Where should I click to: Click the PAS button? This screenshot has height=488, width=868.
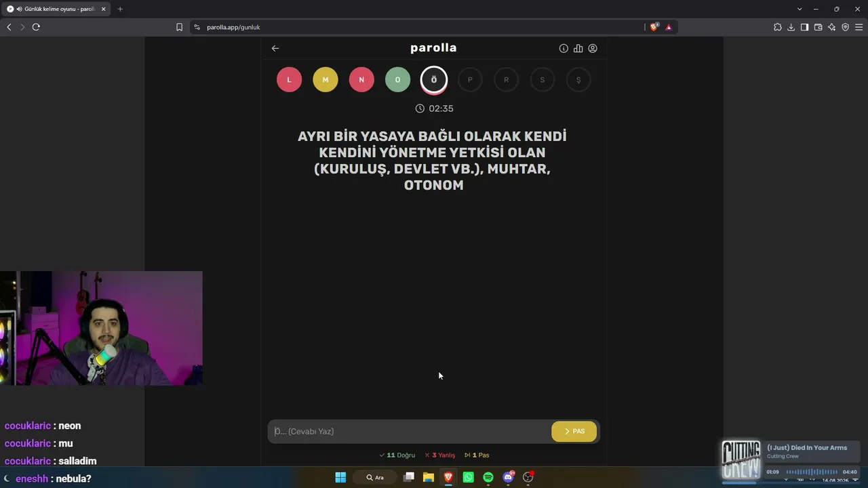(x=574, y=431)
